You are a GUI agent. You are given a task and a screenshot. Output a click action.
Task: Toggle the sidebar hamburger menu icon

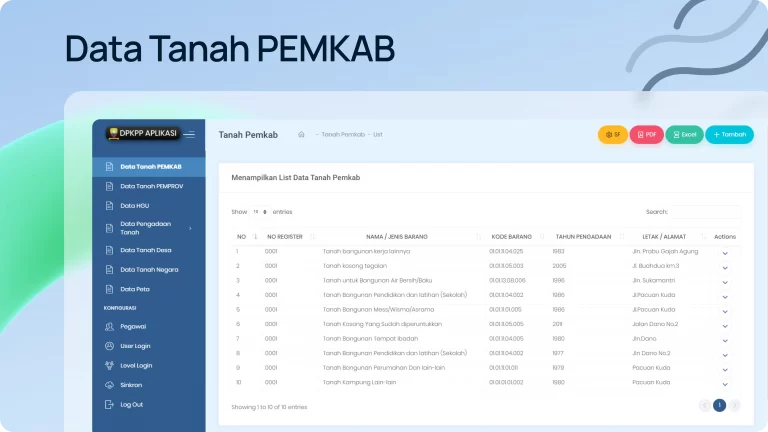tap(190, 134)
